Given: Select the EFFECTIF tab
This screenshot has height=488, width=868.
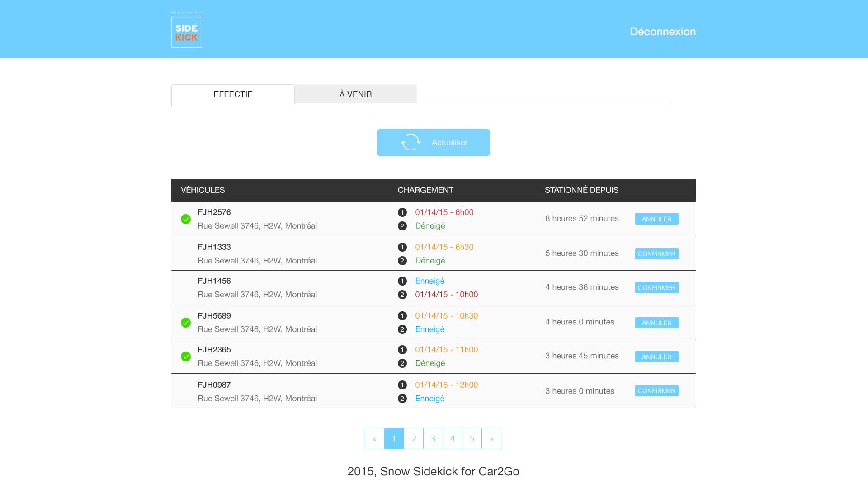Looking at the screenshot, I should point(233,94).
